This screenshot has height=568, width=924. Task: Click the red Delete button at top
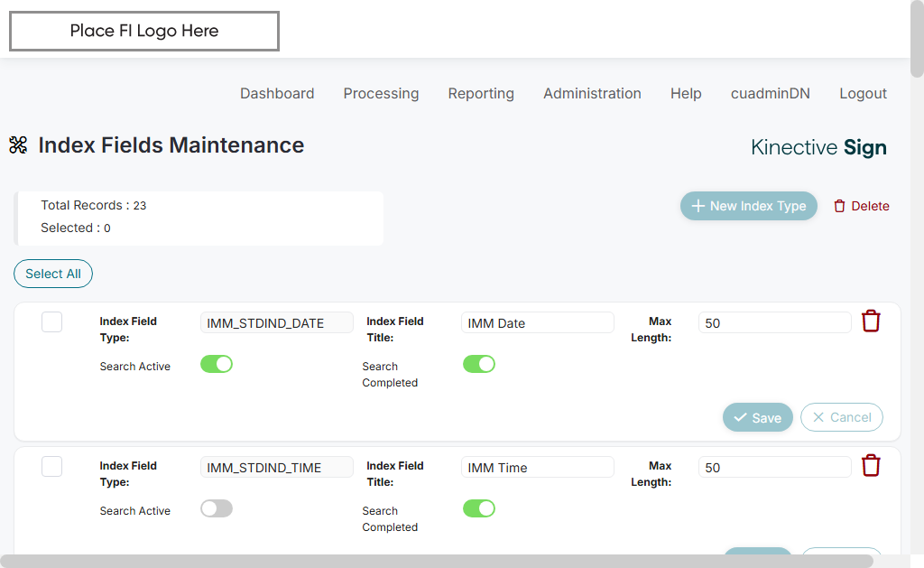point(861,206)
